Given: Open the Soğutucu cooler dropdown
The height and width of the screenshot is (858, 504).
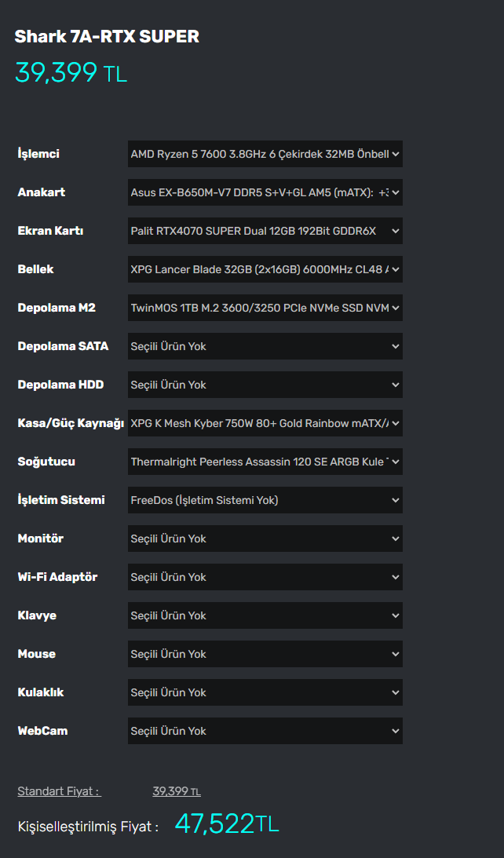Looking at the screenshot, I should [265, 462].
